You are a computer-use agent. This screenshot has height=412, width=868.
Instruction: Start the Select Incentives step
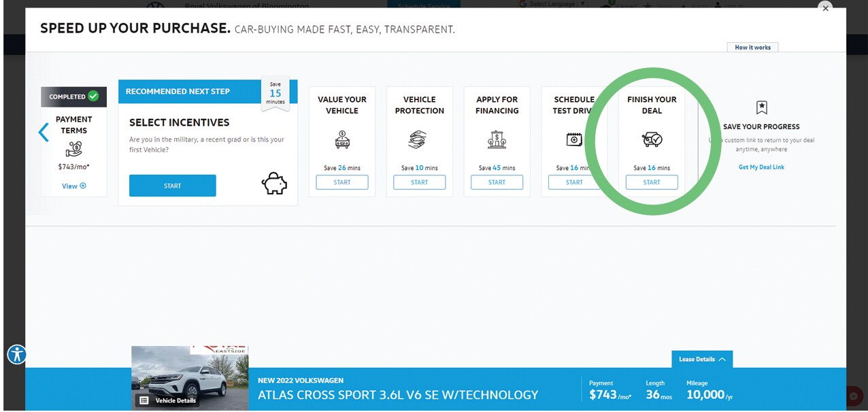click(x=172, y=186)
